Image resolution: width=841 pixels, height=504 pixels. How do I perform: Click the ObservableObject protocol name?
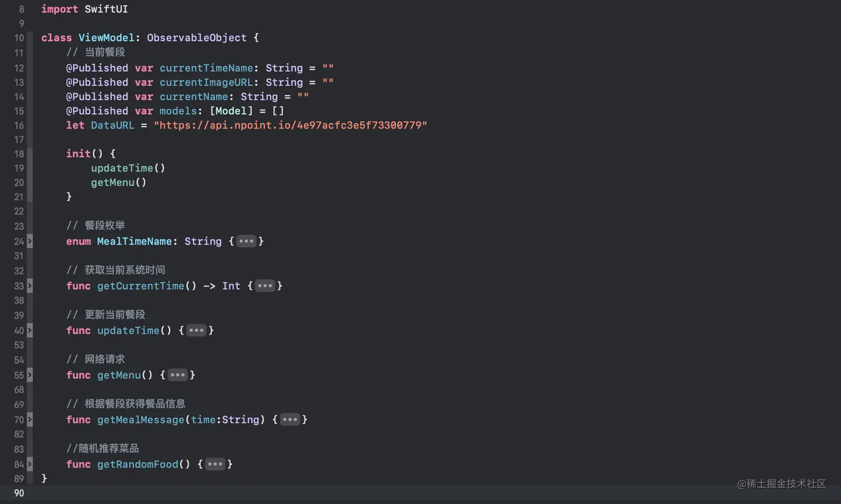[x=196, y=38]
